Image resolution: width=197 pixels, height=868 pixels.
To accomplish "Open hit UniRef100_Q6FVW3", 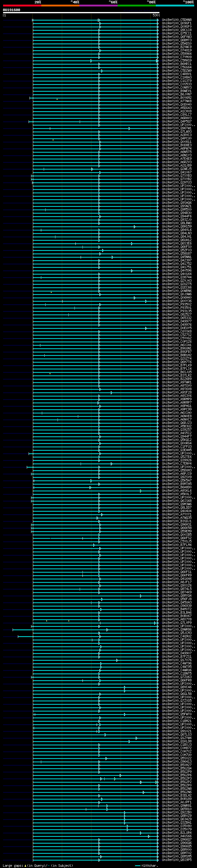I will tap(177, 37).
